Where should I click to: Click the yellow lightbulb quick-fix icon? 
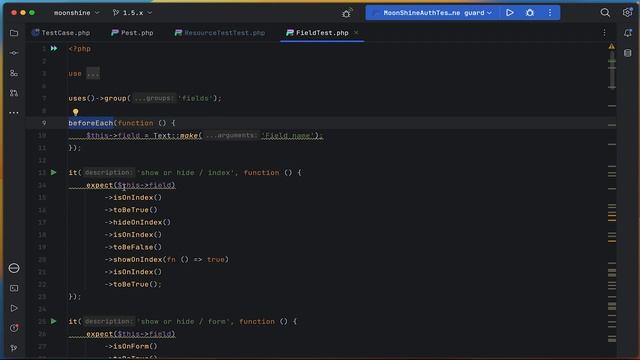(x=76, y=112)
